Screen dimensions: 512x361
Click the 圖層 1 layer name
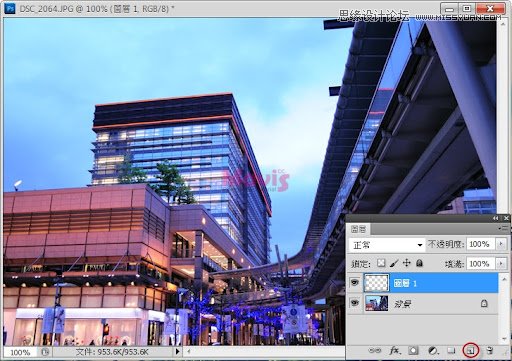coord(405,283)
